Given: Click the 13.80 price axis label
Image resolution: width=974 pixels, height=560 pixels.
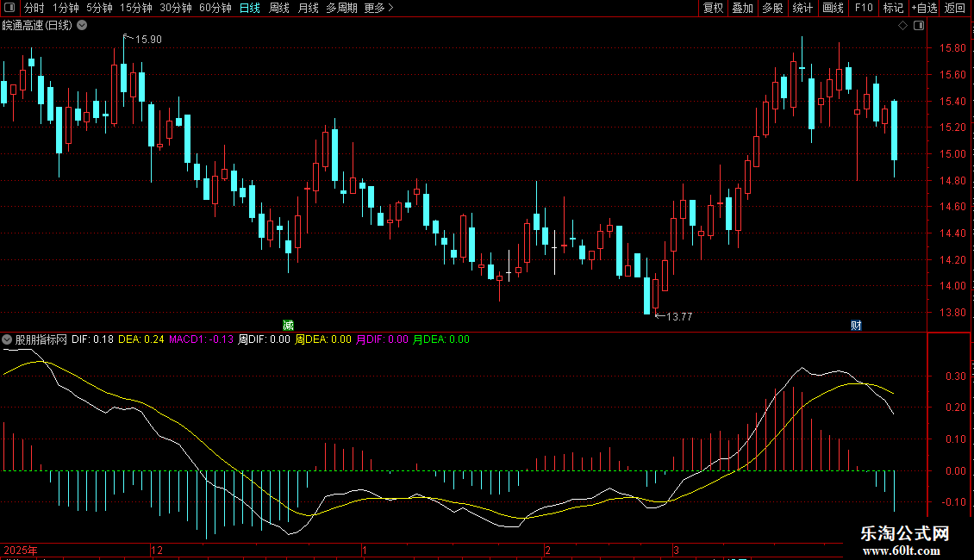Looking at the screenshot, I should point(952,313).
